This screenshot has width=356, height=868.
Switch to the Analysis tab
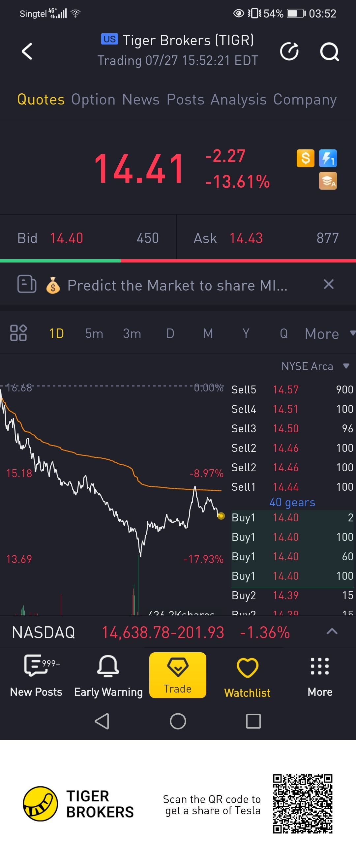[x=239, y=100]
